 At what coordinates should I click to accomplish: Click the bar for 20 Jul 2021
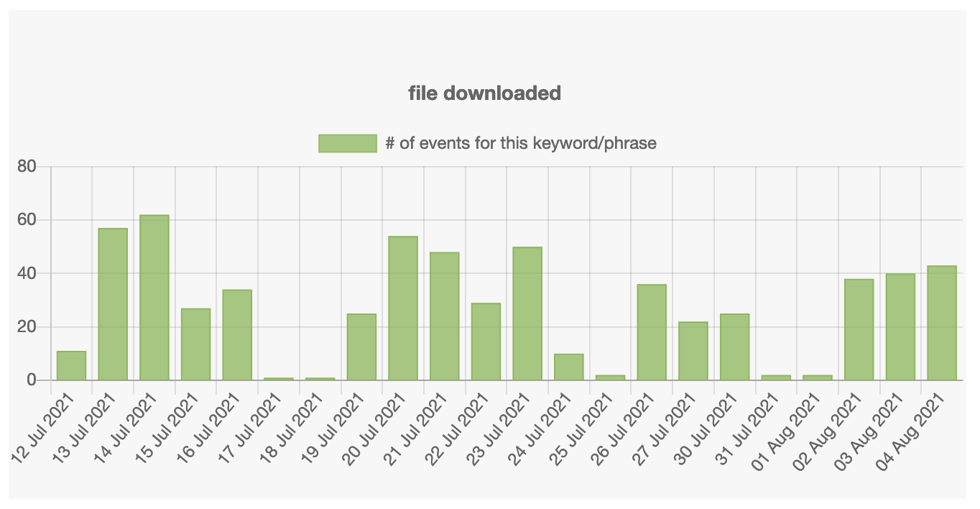coord(402,306)
